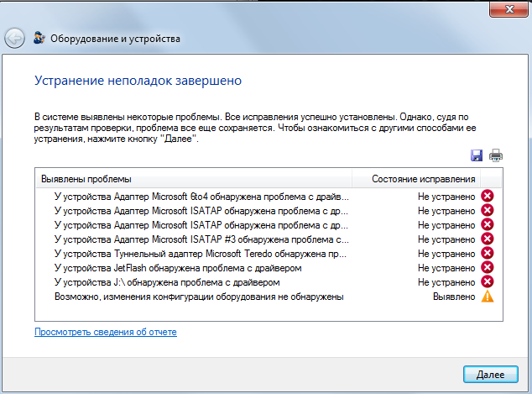Click the red error icon on the ISATAP #3 row
The height and width of the screenshot is (394, 532).
[488, 239]
